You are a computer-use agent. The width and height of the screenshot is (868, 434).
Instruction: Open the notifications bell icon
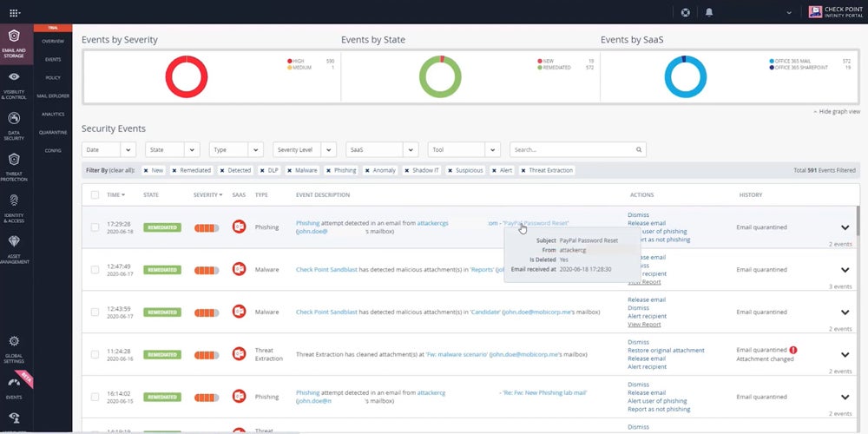click(x=709, y=12)
